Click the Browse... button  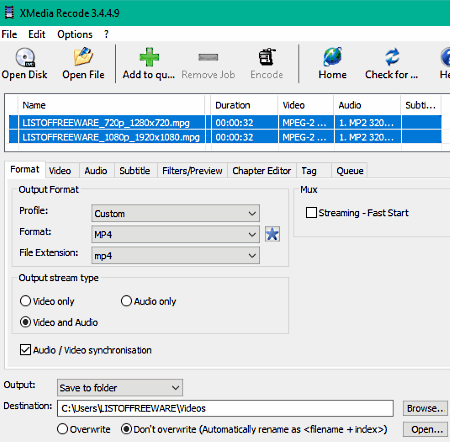click(425, 408)
